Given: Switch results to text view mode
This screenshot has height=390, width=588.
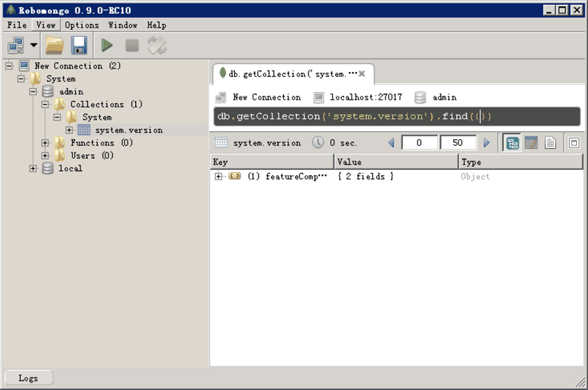Looking at the screenshot, I should 550,143.
